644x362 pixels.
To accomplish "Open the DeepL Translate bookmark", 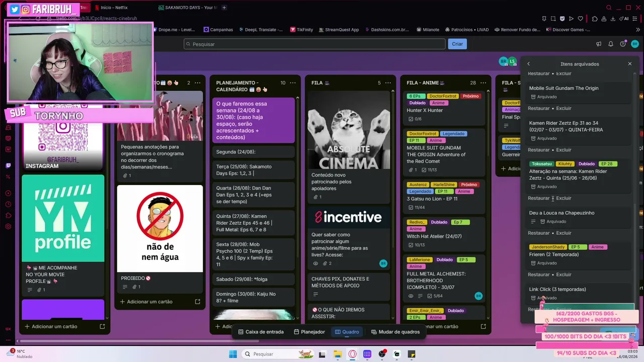I will tap(260, 30).
